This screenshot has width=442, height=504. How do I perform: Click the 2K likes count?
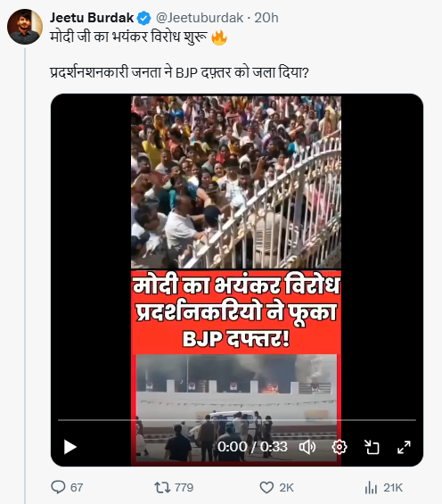(286, 488)
